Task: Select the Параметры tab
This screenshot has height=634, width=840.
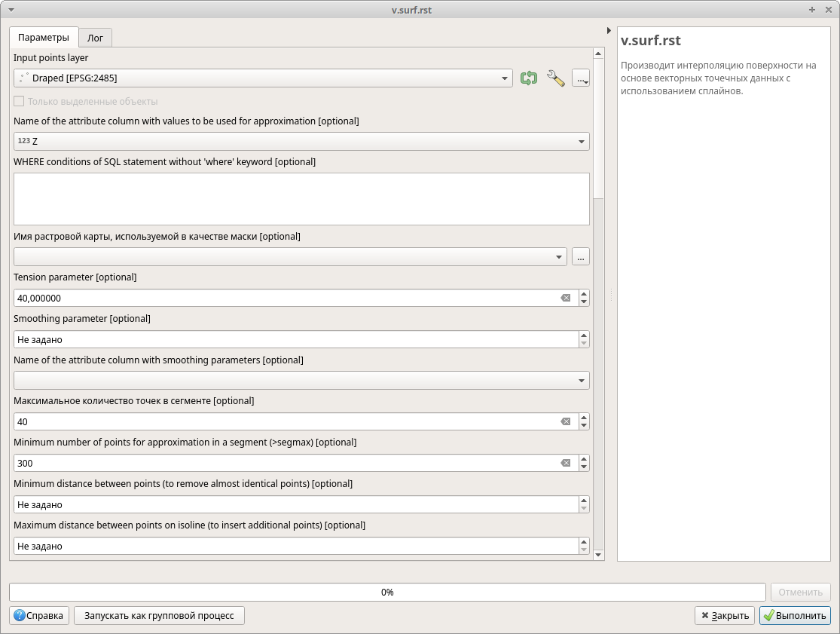Action: click(x=44, y=38)
